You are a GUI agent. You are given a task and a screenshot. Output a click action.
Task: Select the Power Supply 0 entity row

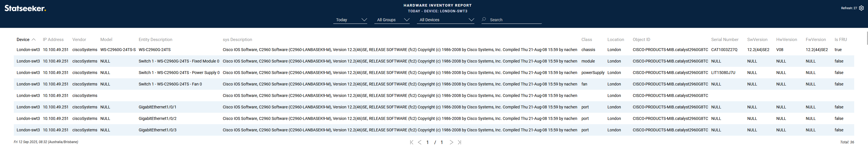pos(179,73)
